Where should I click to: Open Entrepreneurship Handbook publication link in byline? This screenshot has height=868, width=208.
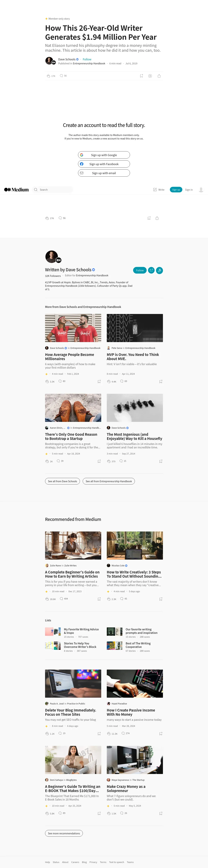click(89, 63)
